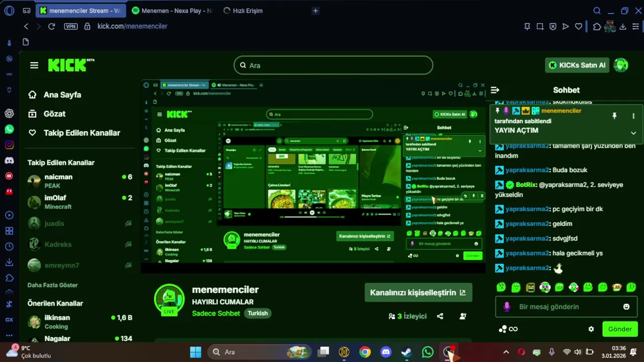The width and height of the screenshot is (644, 362).
Task: Open the emoji picker in the message box
Action: coord(626,307)
